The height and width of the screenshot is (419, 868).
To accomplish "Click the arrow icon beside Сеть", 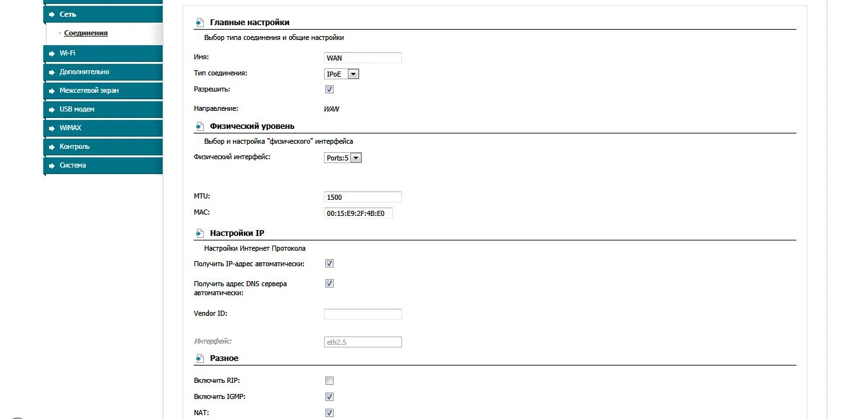I will (x=50, y=14).
